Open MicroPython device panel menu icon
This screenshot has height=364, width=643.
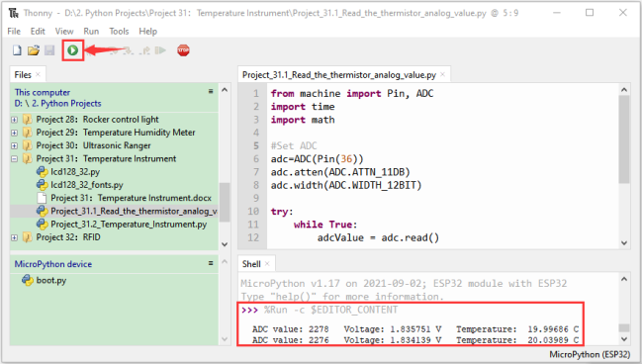(x=211, y=263)
